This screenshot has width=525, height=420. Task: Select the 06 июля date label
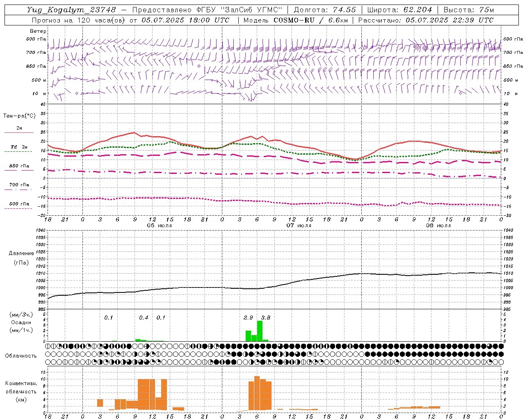pyautogui.click(x=160, y=226)
